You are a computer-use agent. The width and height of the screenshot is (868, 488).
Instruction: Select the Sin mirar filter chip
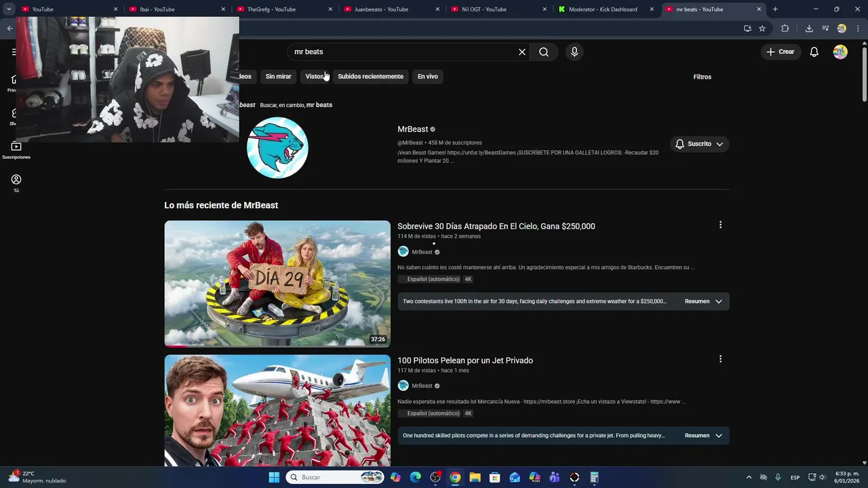[x=278, y=77]
